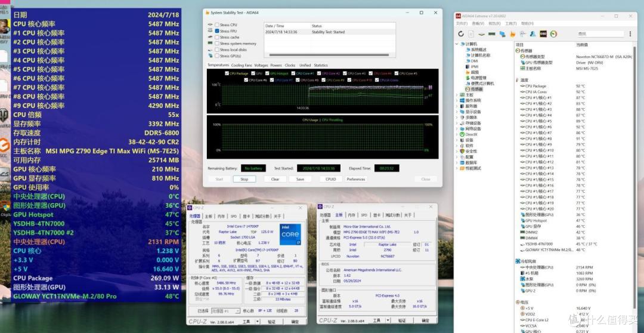Expand the 主板 tree node in AIDA64

[457, 95]
